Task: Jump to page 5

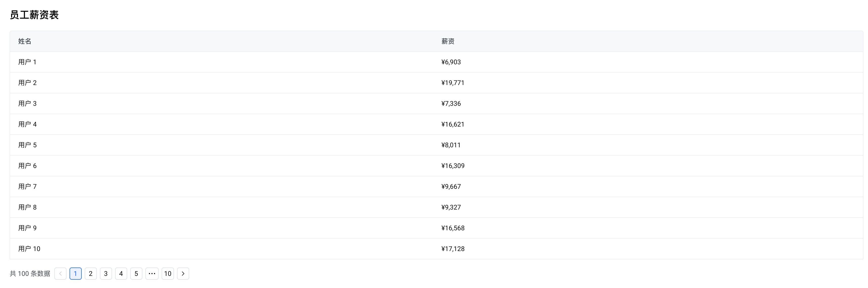Action: tap(136, 274)
